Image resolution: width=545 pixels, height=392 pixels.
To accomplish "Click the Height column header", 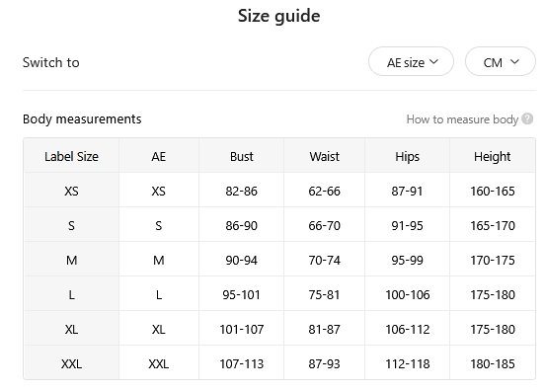I will [x=492, y=156].
